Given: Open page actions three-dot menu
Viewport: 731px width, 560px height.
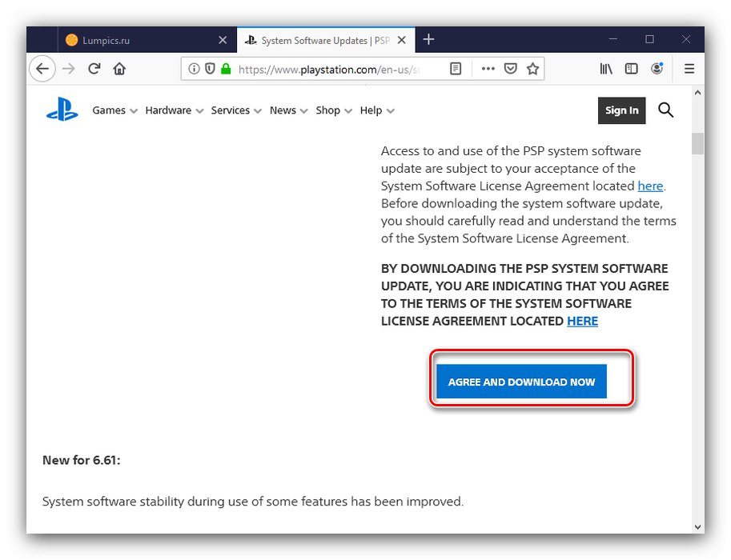Looking at the screenshot, I should pyautogui.click(x=488, y=69).
